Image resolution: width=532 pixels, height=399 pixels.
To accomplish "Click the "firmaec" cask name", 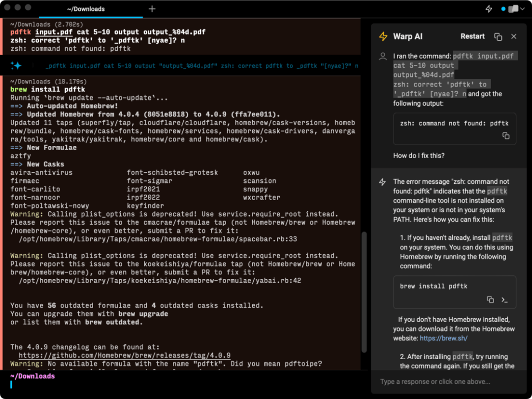I will [25, 181].
